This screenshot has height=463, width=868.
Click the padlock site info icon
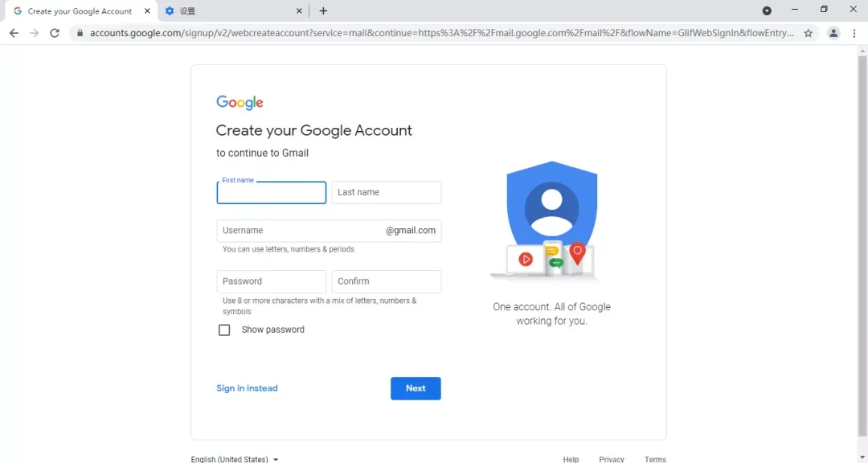pyautogui.click(x=80, y=33)
